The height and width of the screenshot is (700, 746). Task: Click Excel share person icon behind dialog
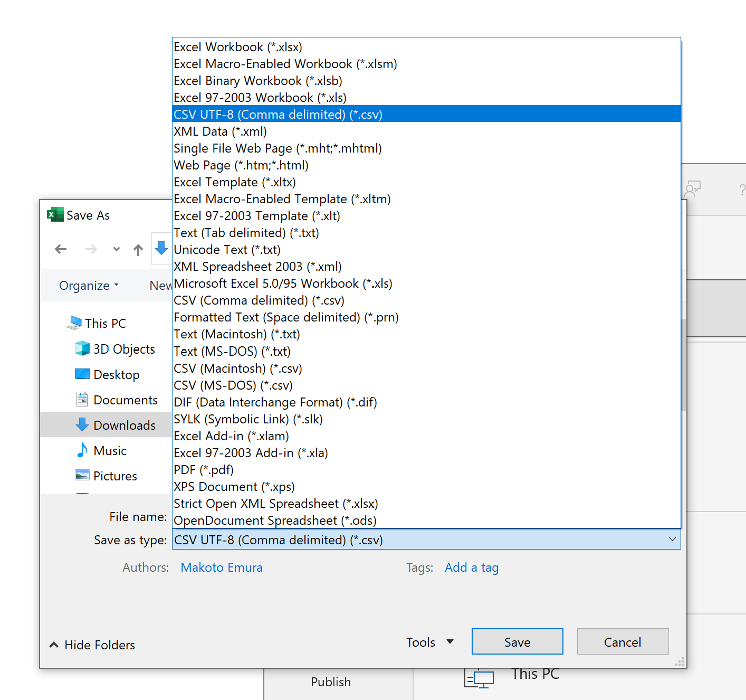pyautogui.click(x=692, y=189)
